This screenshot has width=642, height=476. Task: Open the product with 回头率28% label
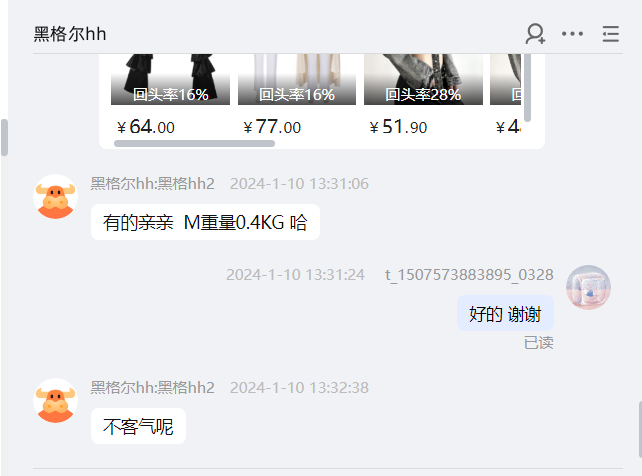pyautogui.click(x=423, y=95)
